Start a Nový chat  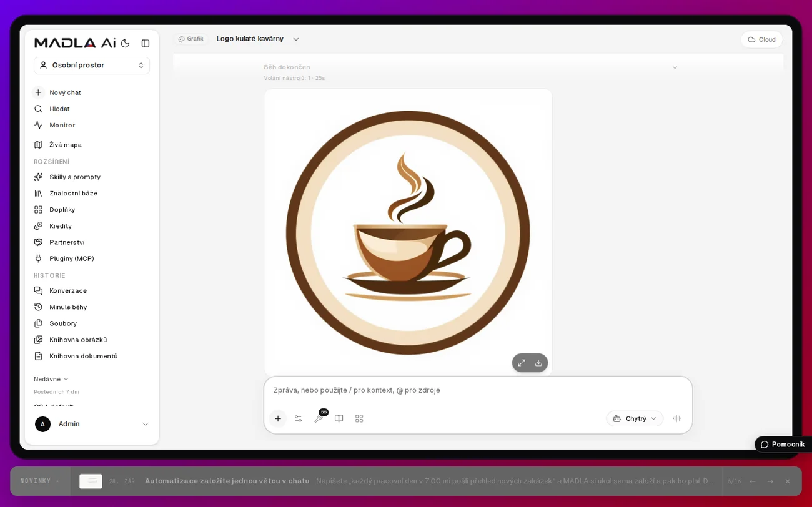tap(65, 92)
